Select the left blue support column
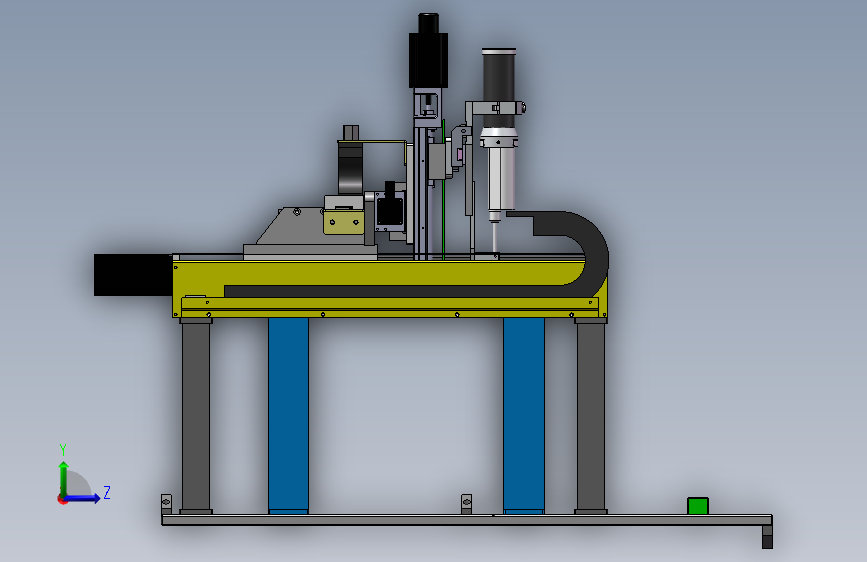This screenshot has width=867, height=562. pos(289,415)
